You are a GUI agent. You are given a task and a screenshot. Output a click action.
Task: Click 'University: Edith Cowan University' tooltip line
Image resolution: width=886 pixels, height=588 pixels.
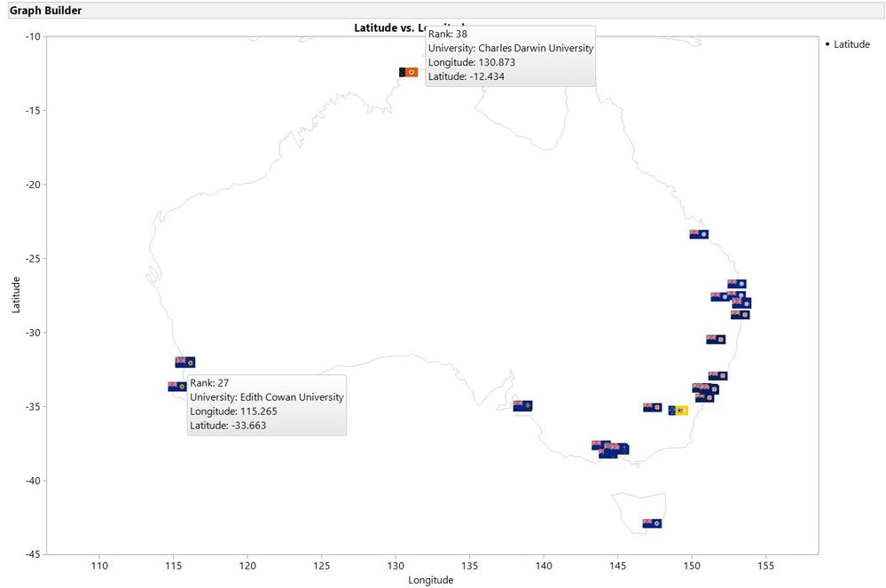click(267, 397)
